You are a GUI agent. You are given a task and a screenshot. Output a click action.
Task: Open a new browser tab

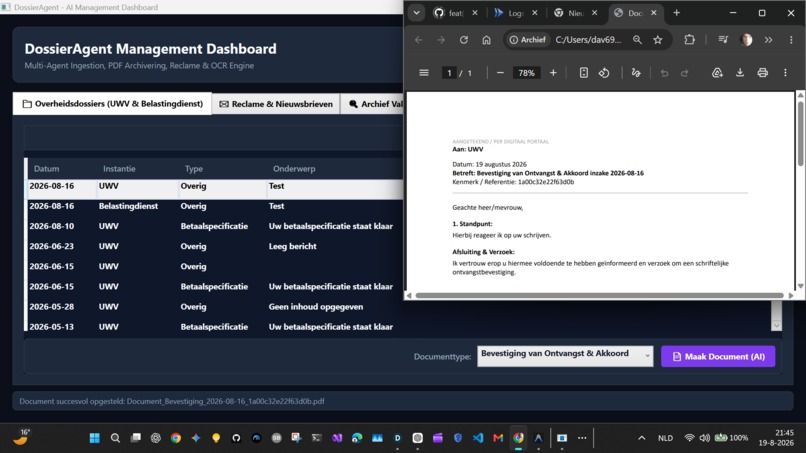[x=676, y=13]
